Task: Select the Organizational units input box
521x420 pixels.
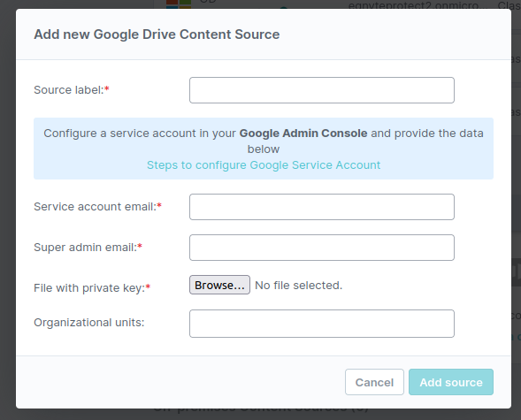Action: 322,324
